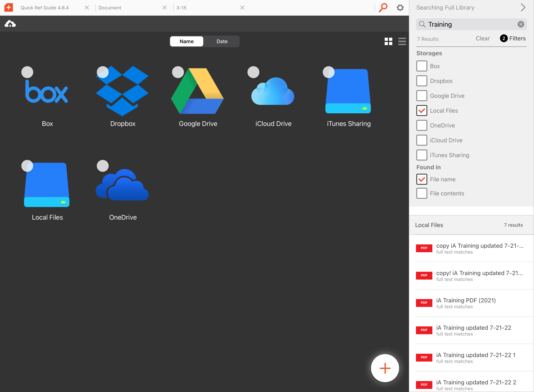Select the Google Drive selection circle

(x=178, y=72)
